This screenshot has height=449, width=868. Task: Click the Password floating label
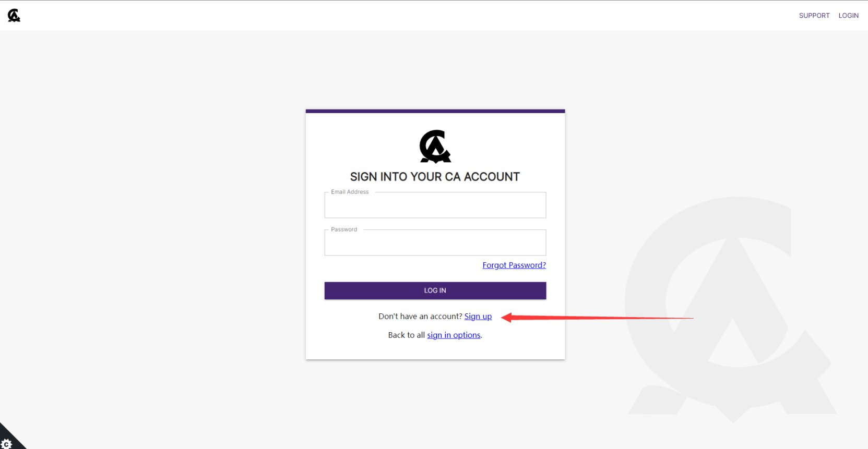[344, 229]
